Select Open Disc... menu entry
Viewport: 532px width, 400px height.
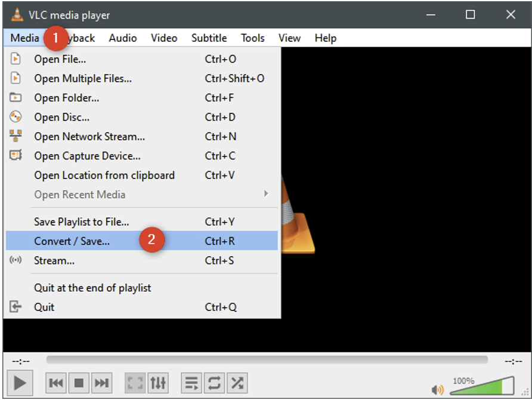tap(142, 117)
